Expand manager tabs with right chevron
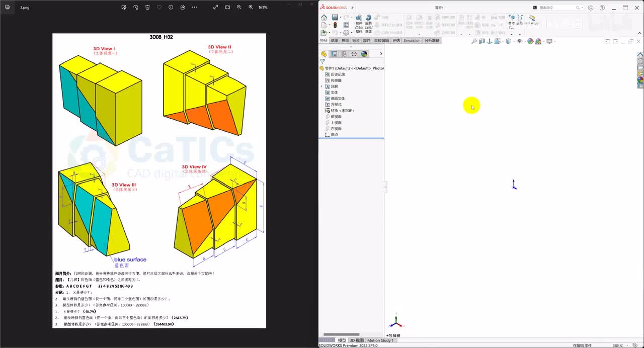 381,54
